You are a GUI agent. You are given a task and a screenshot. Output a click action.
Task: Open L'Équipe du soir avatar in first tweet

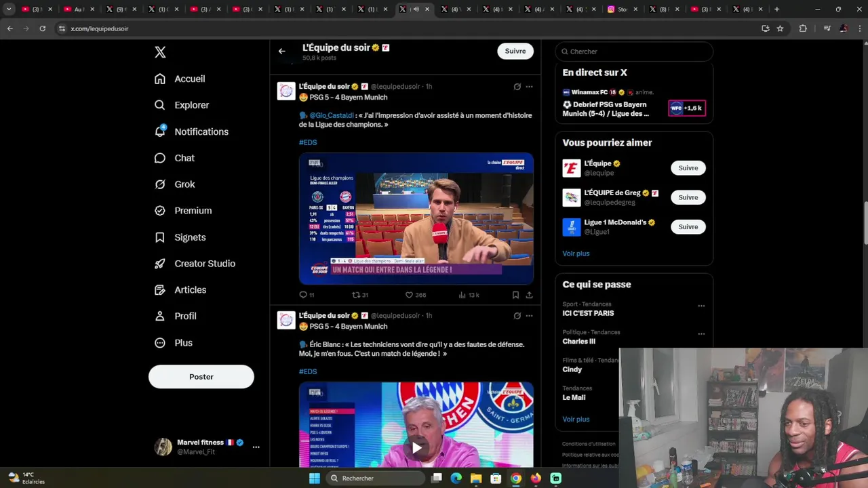286,91
